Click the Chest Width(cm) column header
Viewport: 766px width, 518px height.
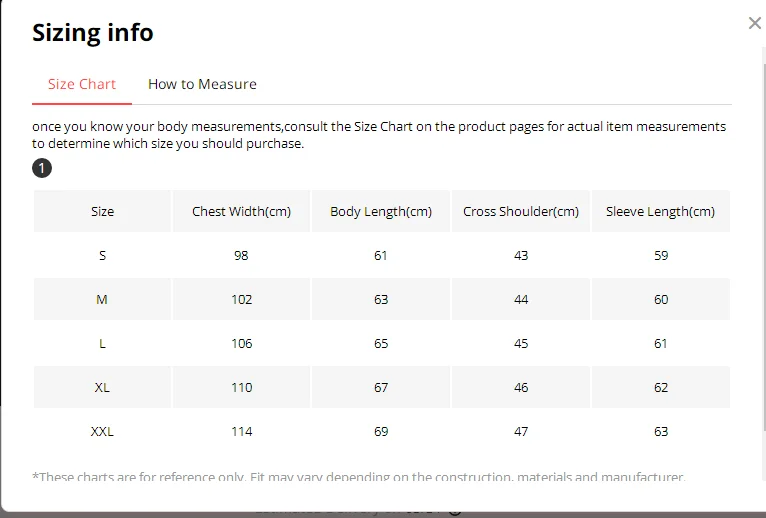click(x=241, y=211)
